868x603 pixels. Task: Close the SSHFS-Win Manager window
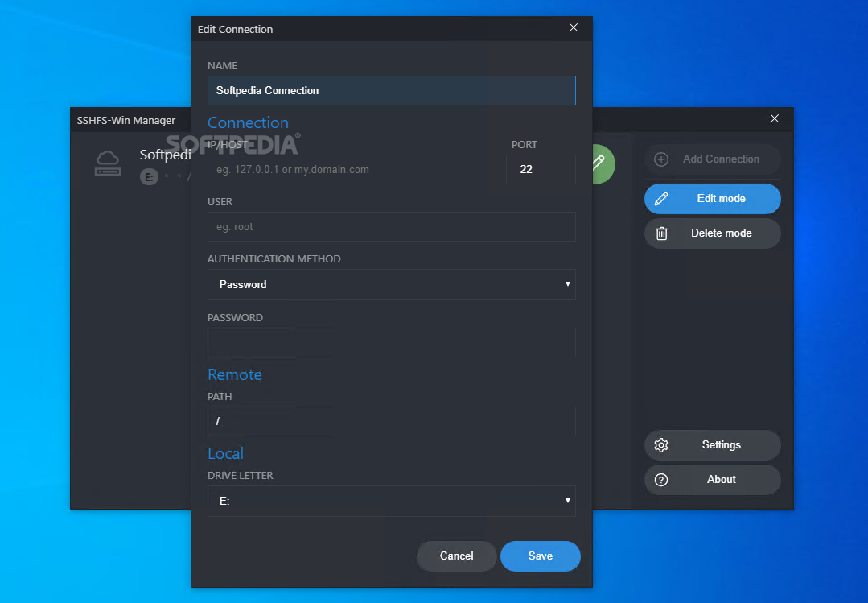(775, 118)
